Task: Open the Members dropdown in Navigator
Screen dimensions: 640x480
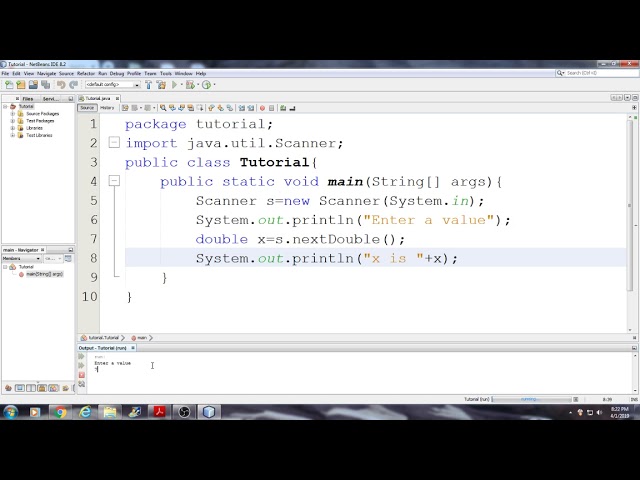Action: click(x=21, y=258)
